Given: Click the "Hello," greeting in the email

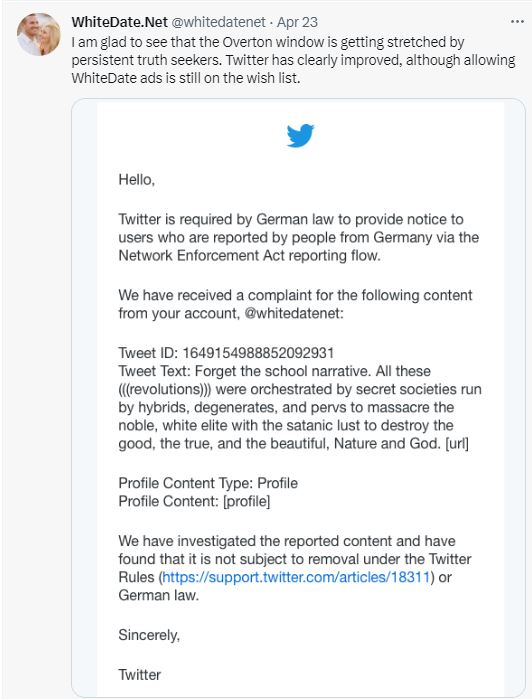Looking at the screenshot, I should tap(136, 180).
